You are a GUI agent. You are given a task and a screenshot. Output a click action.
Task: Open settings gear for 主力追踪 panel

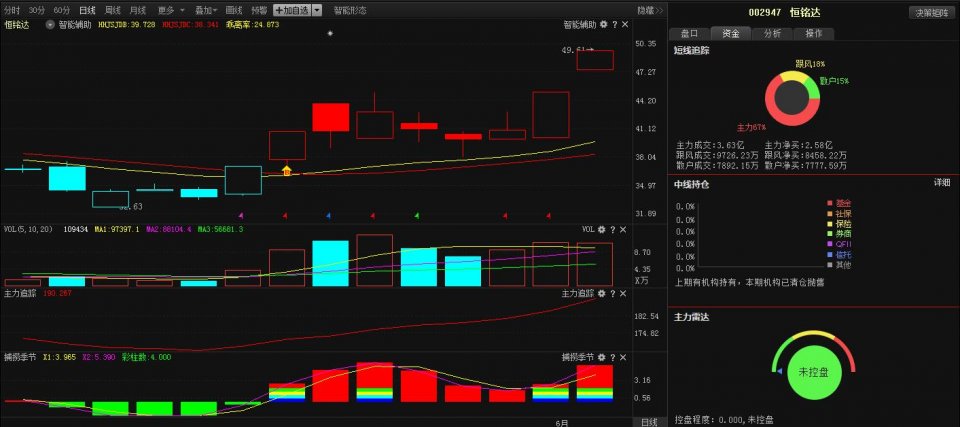[x=602, y=293]
